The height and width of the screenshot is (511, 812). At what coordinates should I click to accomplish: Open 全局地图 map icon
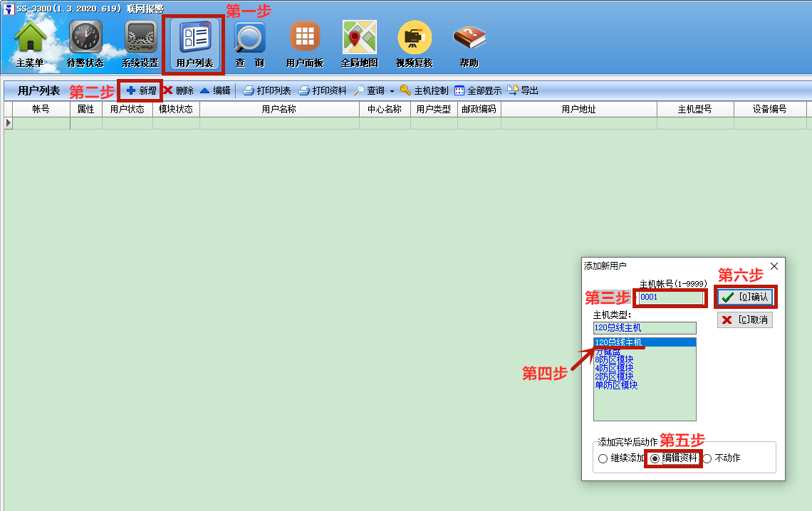(359, 38)
